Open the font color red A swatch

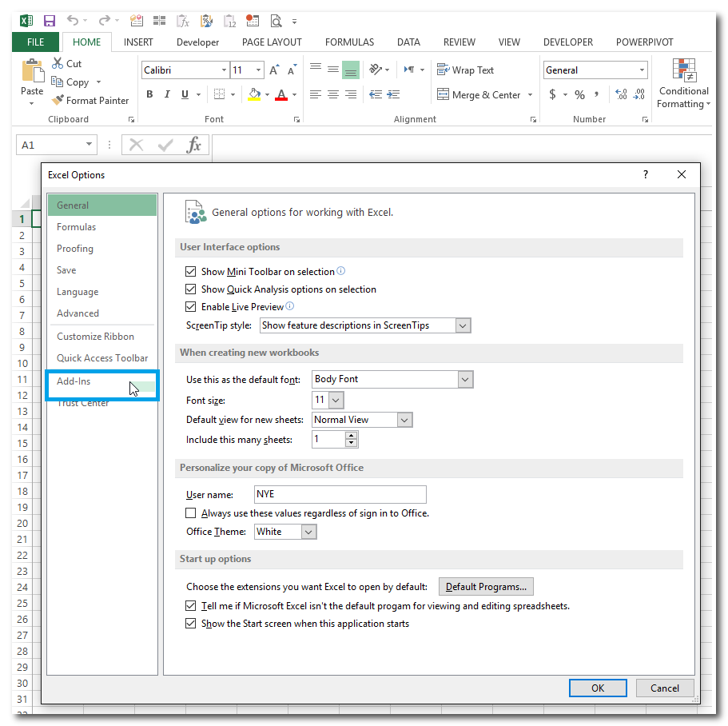[x=280, y=94]
